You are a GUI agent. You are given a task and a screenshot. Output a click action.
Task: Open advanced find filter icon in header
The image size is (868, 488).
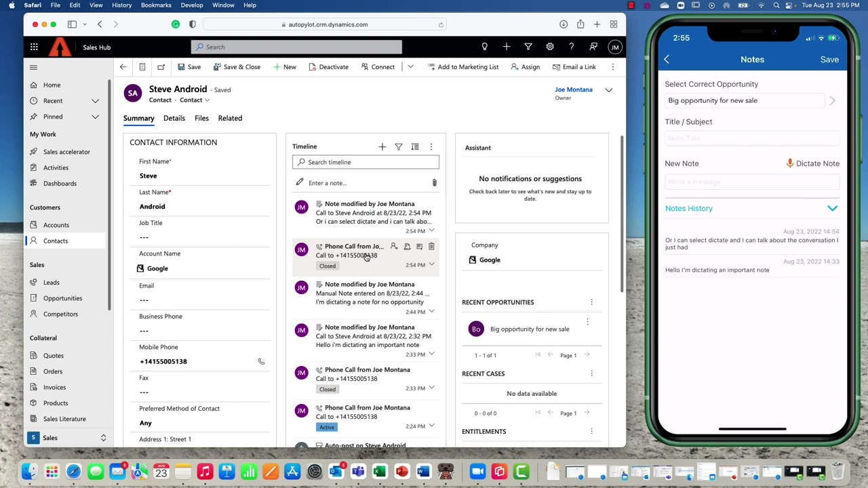coord(528,47)
